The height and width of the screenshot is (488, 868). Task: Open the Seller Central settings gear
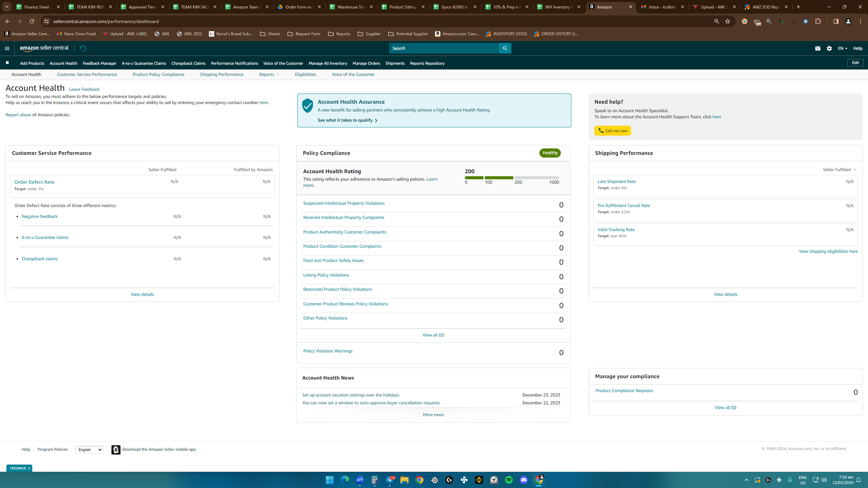coord(829,48)
